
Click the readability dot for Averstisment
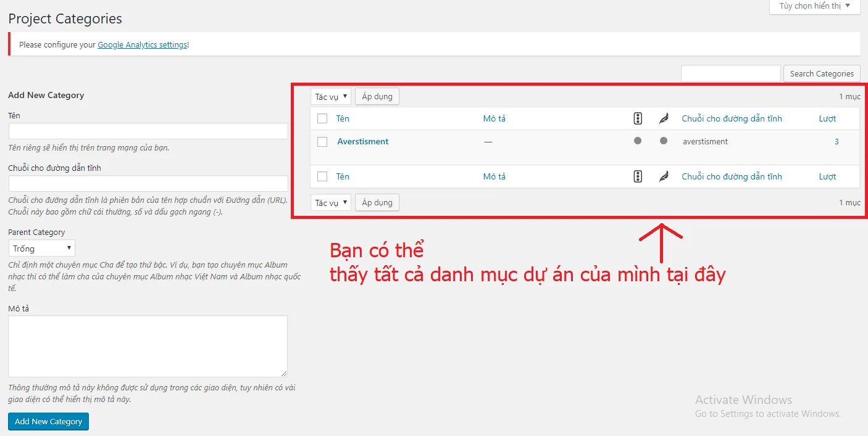(664, 141)
